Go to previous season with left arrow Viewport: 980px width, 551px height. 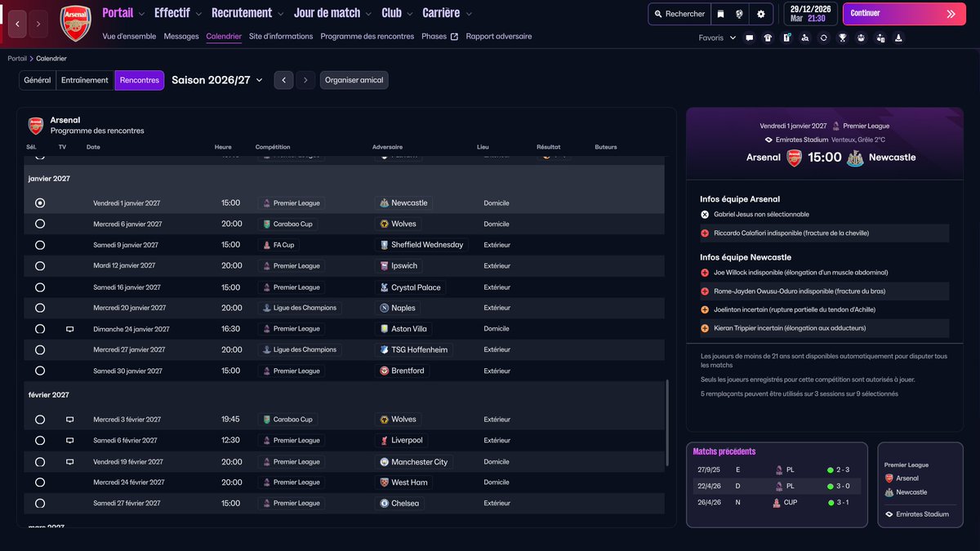pos(283,80)
